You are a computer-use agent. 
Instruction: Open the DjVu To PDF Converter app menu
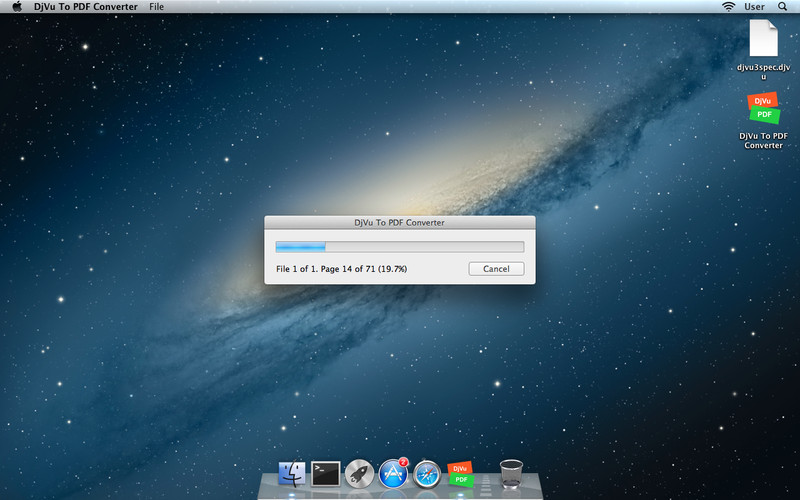tap(86, 7)
